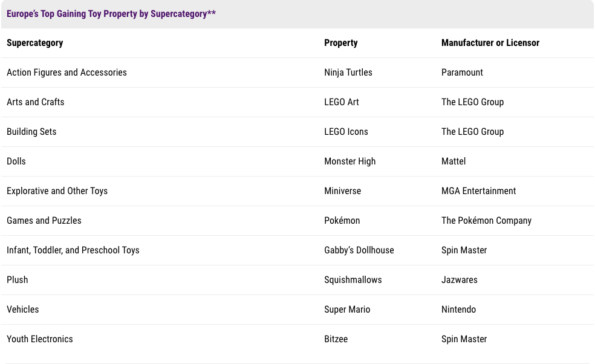Screen dimensions: 595x364
Task: Select the Action Figures and Accessories cell
Action: click(x=67, y=73)
